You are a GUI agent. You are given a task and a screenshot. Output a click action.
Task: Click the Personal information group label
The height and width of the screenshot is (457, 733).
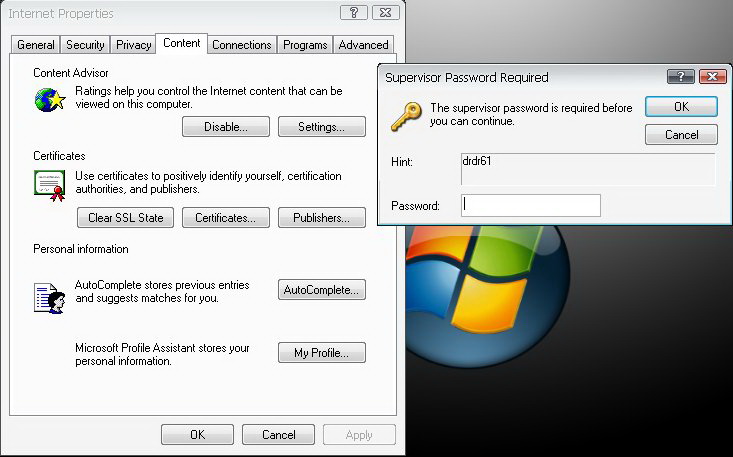[81, 249]
